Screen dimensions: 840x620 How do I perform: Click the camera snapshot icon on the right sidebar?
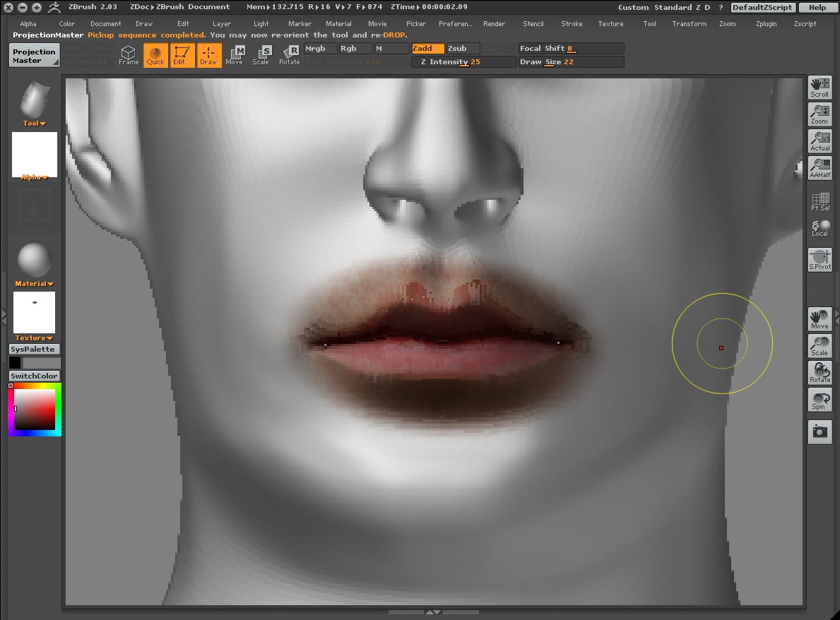(x=820, y=431)
